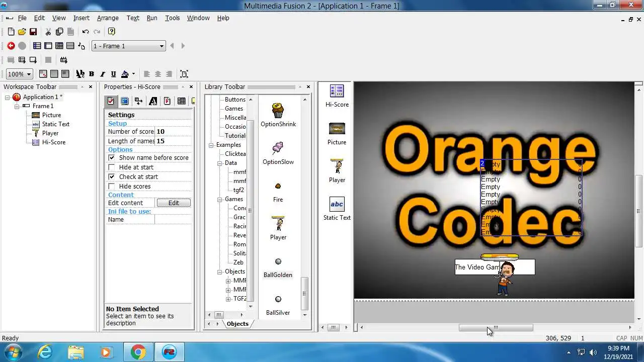Select the BallGolden library object

(278, 267)
